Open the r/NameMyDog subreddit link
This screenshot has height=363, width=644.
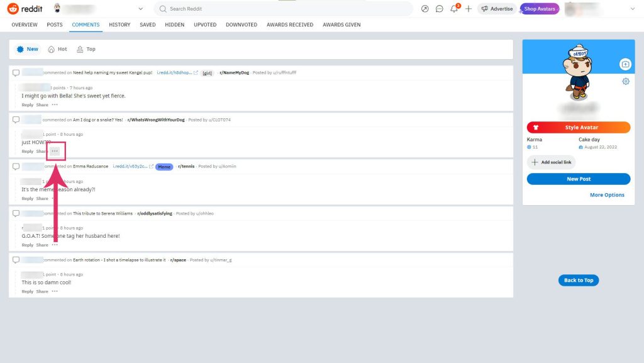tap(234, 73)
